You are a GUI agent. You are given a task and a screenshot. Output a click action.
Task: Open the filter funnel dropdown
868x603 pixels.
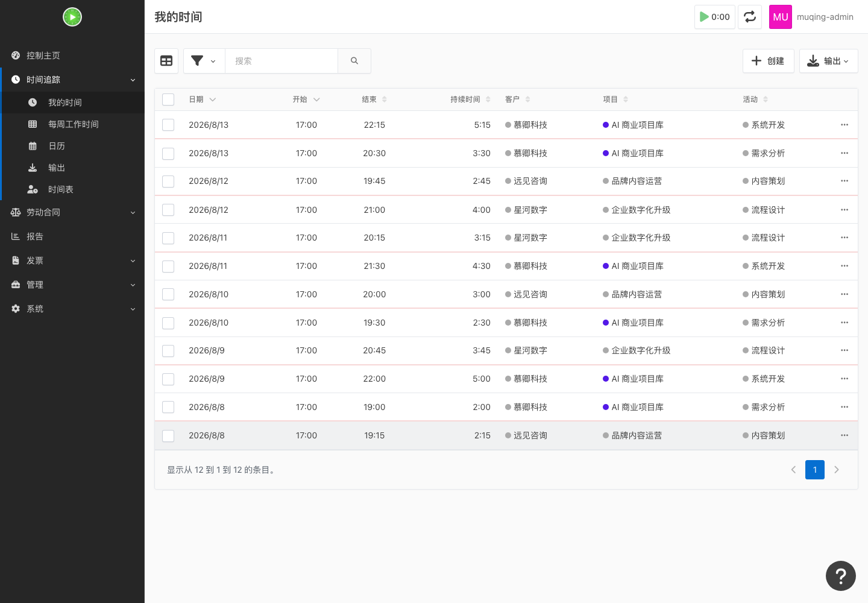[204, 61]
